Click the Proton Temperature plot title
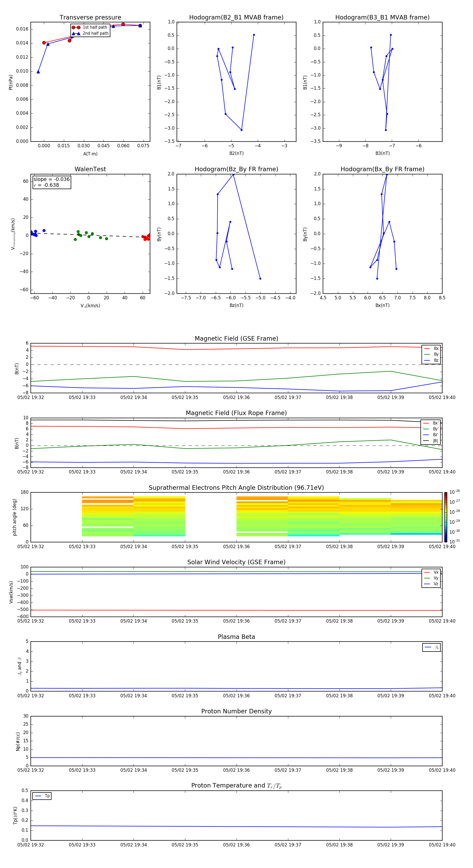Viewport: 473px width, 868px height. click(x=236, y=785)
